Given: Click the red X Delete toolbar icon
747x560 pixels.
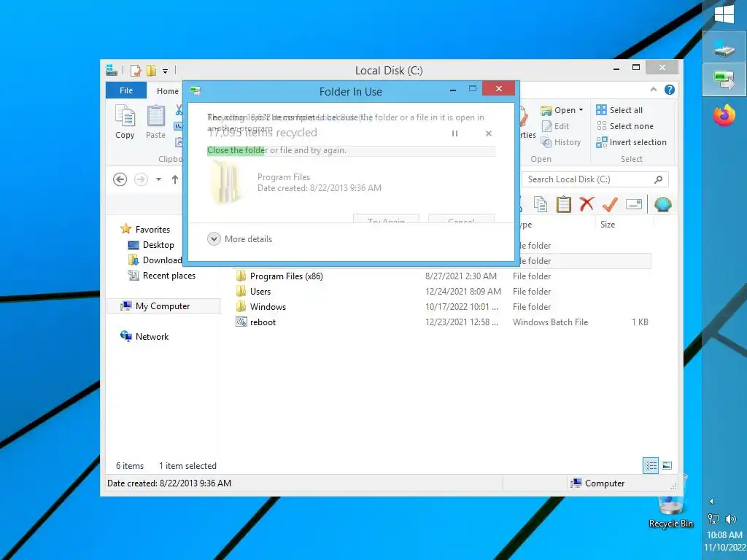Looking at the screenshot, I should 587,204.
